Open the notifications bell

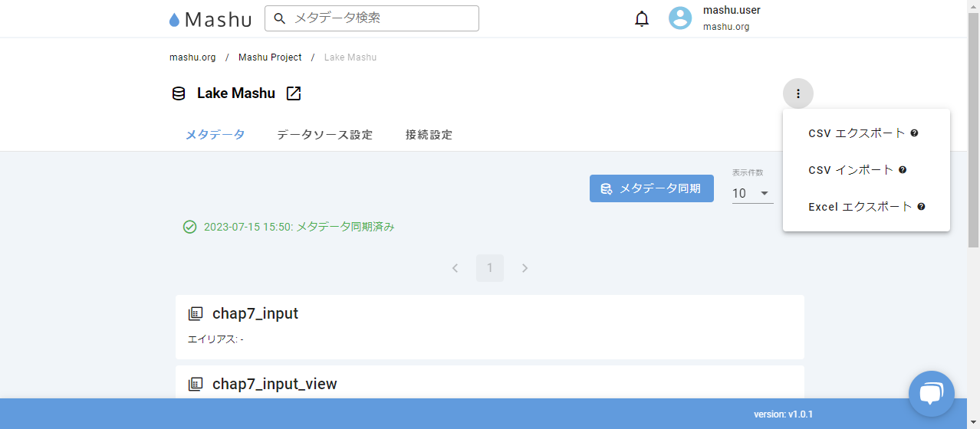[x=642, y=19]
